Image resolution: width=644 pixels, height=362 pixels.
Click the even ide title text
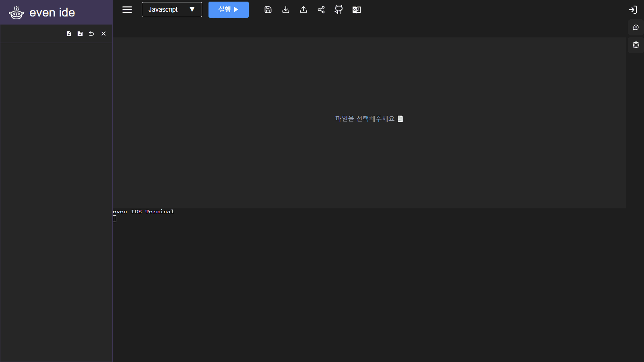click(52, 12)
